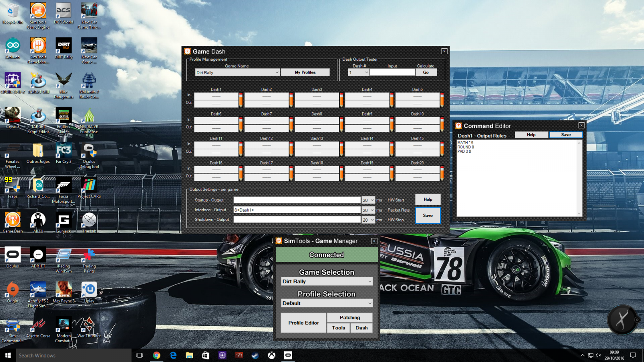This screenshot has height=362, width=644.
Task: Open DCS World desktop shortcut
Action: click(64, 13)
